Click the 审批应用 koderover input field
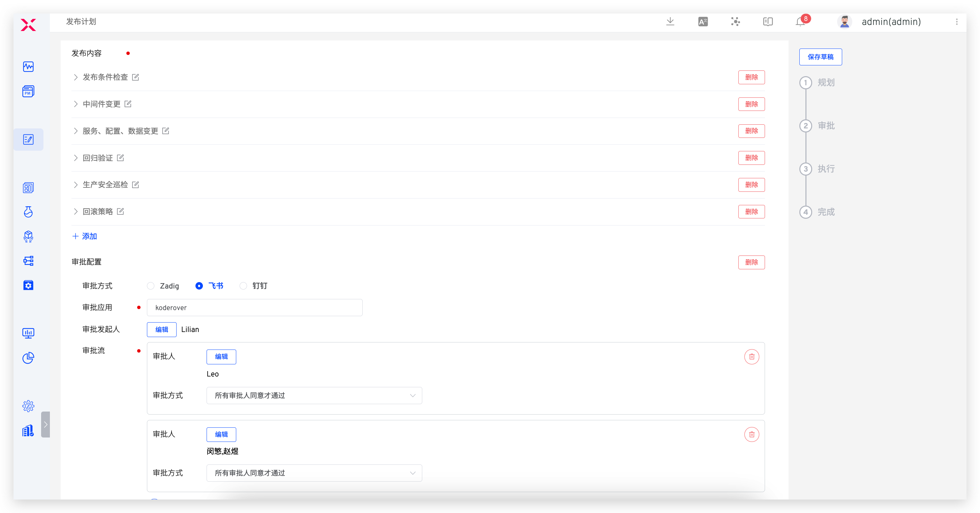The height and width of the screenshot is (513, 980). 254,307
